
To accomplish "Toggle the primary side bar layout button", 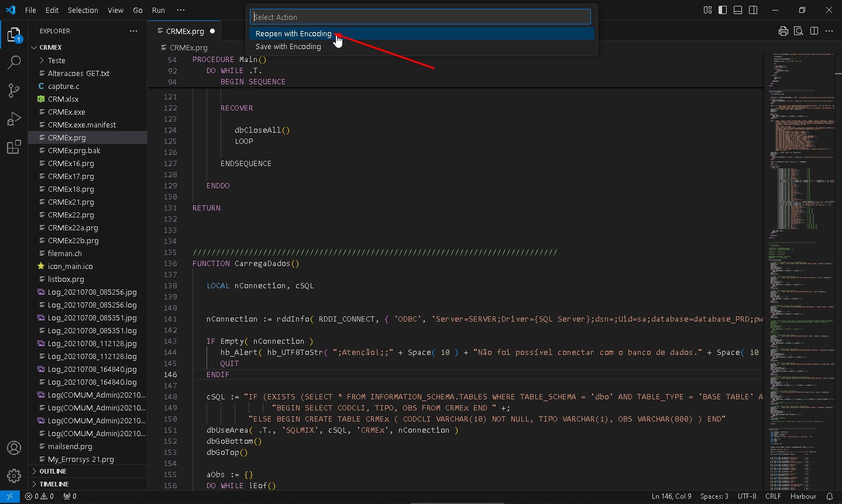I will pyautogui.click(x=723, y=10).
